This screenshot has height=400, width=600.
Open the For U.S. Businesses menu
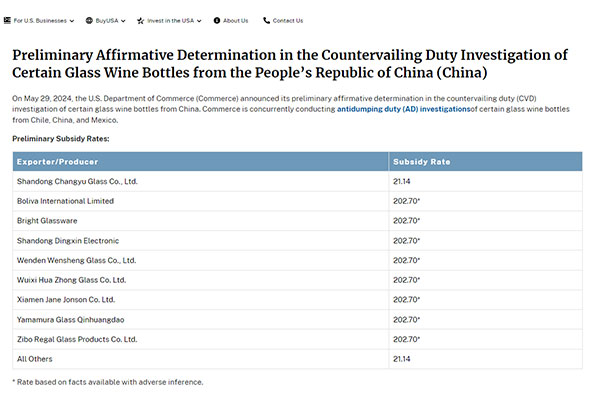point(40,21)
